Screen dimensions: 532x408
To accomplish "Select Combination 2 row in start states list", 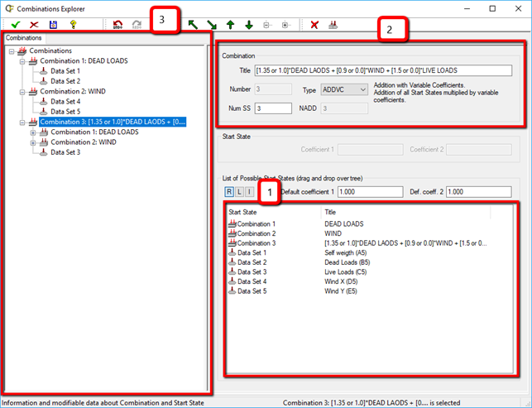I will click(357, 233).
